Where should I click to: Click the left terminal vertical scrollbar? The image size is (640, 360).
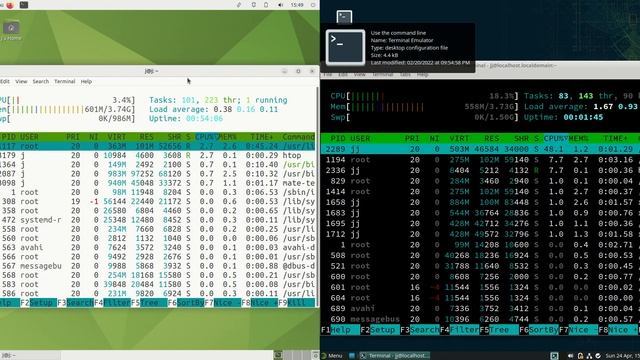click(318, 196)
